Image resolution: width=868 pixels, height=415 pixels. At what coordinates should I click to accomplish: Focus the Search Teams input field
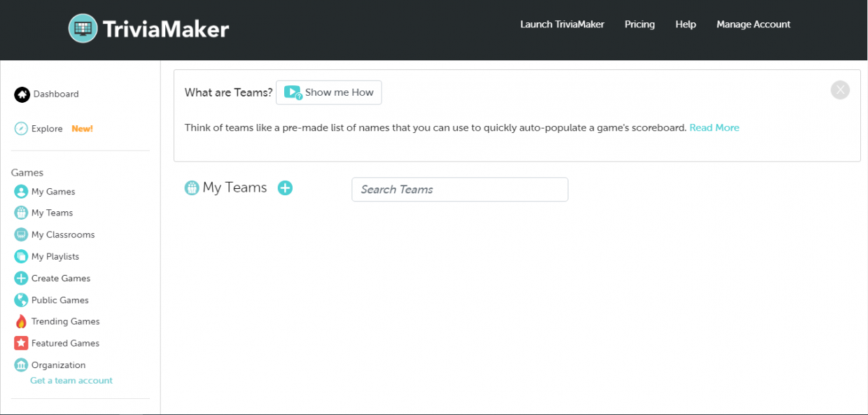coord(460,190)
